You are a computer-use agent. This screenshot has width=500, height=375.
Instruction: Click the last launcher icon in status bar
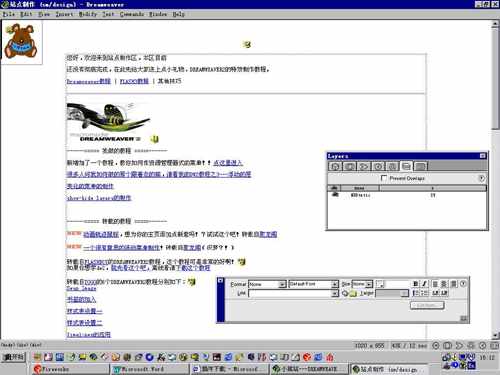click(x=495, y=346)
